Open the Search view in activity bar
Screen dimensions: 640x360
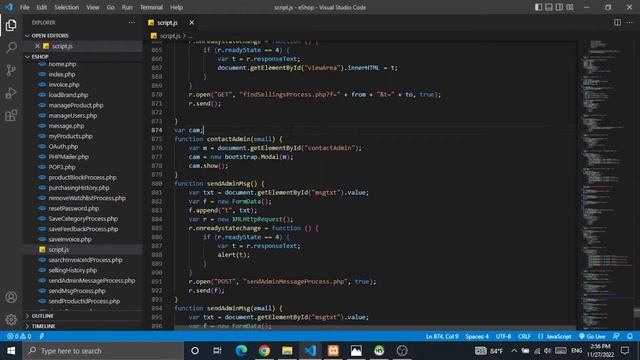(x=11, y=47)
